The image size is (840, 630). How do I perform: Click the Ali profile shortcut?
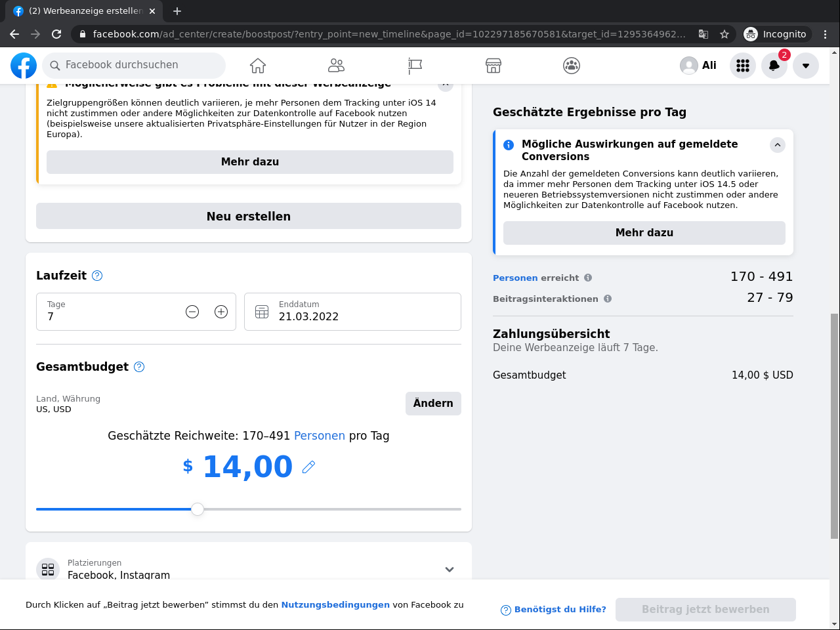coord(698,66)
